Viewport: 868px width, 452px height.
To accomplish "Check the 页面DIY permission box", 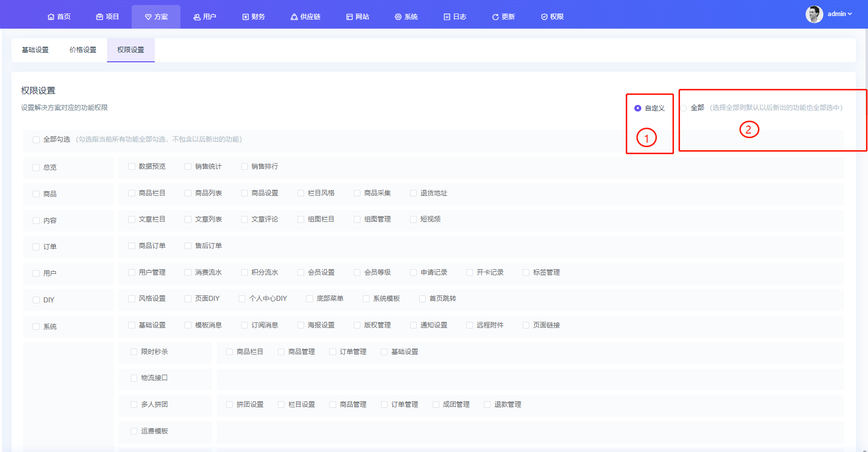I will (x=188, y=299).
